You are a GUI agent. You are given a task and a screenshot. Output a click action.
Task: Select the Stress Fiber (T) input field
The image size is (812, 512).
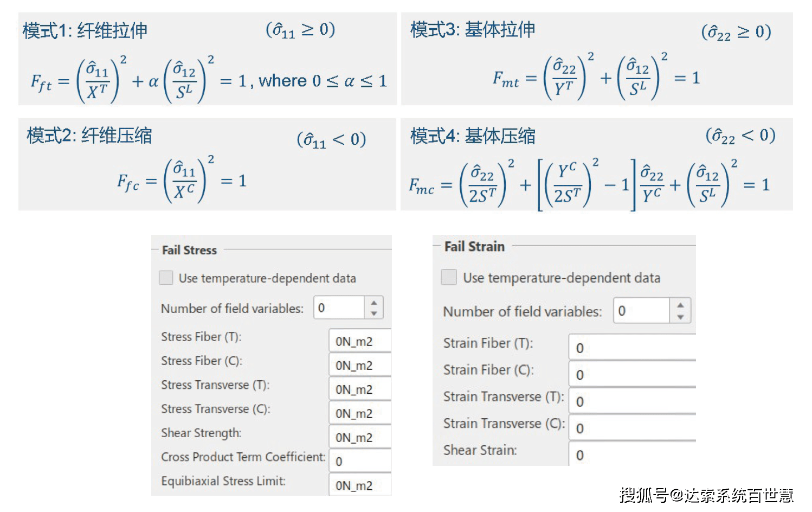360,341
